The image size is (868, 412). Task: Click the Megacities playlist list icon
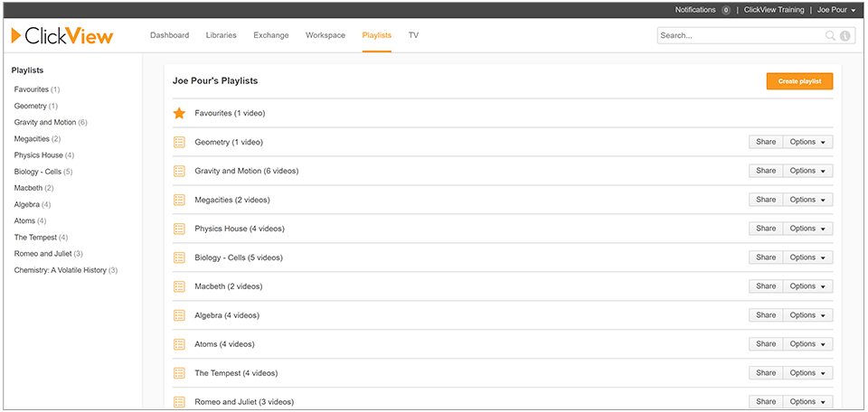(x=179, y=200)
